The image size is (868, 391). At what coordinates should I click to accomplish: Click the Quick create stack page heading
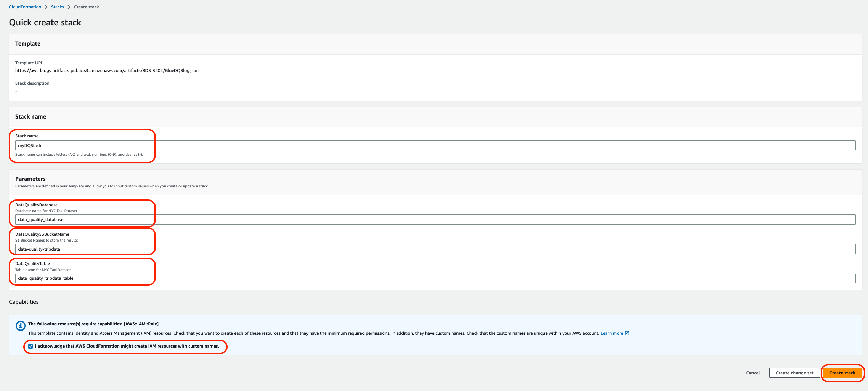[x=45, y=23]
